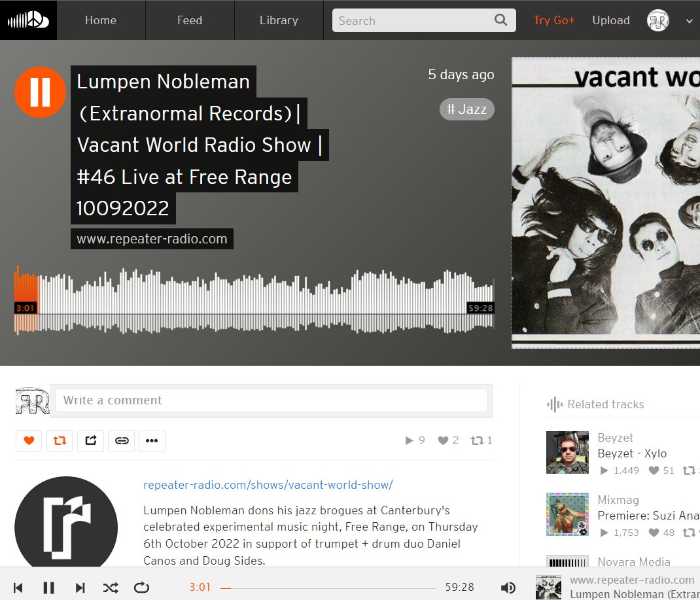Click the share button
This screenshot has width=700, height=600.
91,440
